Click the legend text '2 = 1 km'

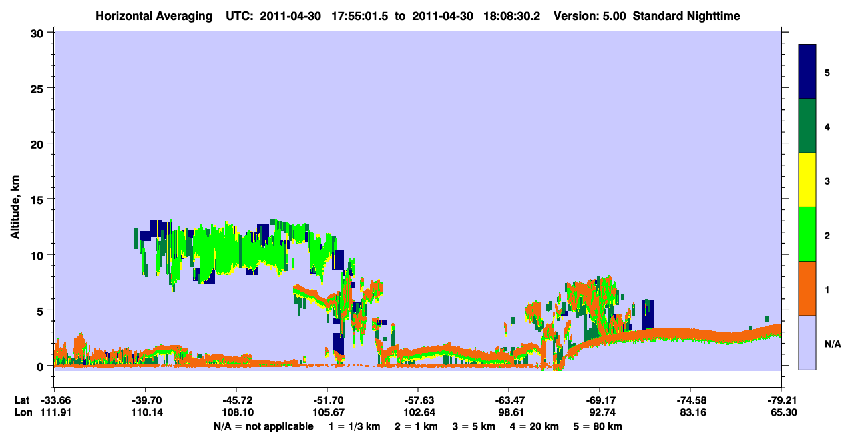416,426
